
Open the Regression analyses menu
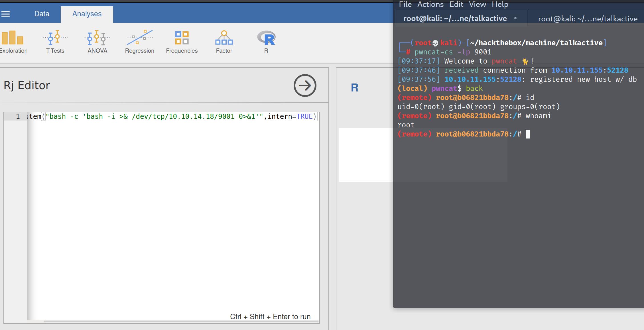coord(139,42)
